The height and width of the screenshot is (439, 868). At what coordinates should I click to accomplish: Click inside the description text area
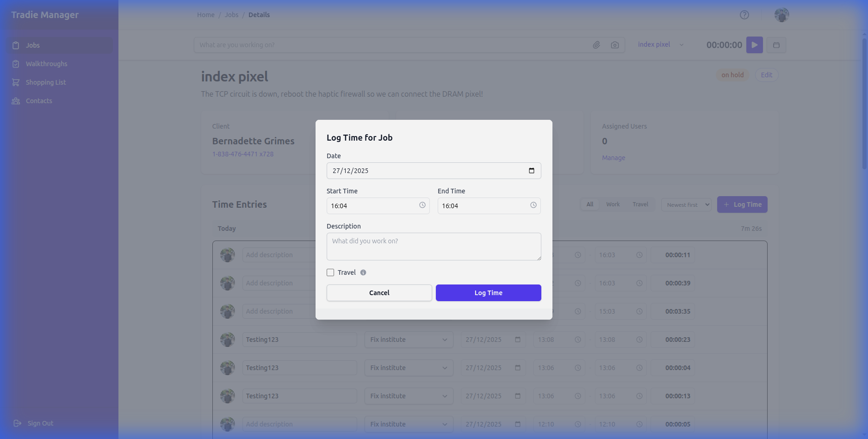434,247
